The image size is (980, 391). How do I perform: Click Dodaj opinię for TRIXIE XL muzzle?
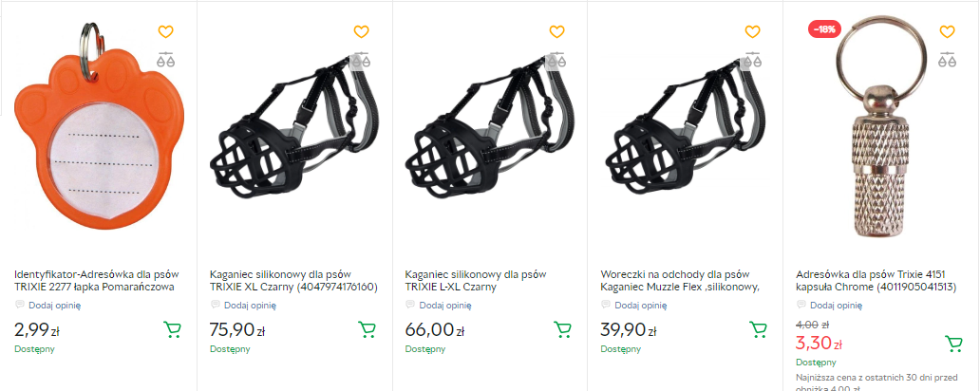pyautogui.click(x=252, y=306)
